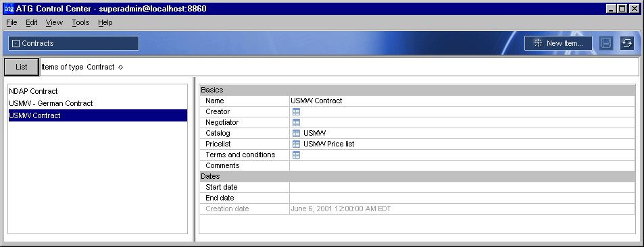This screenshot has height=247, width=644.
Task: Open the Contracts task selector
Action: coord(74,43)
